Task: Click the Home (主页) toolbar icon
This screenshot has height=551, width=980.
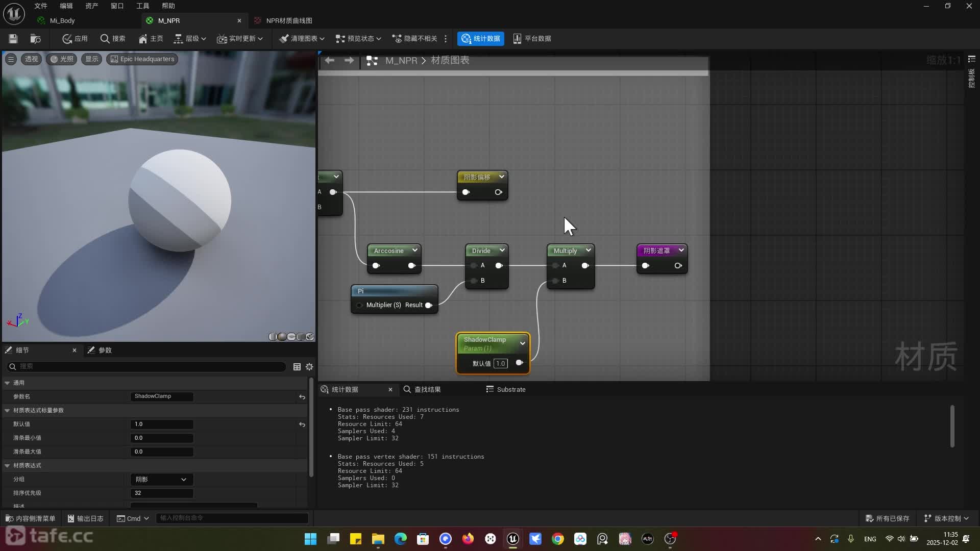Action: pyautogui.click(x=151, y=39)
